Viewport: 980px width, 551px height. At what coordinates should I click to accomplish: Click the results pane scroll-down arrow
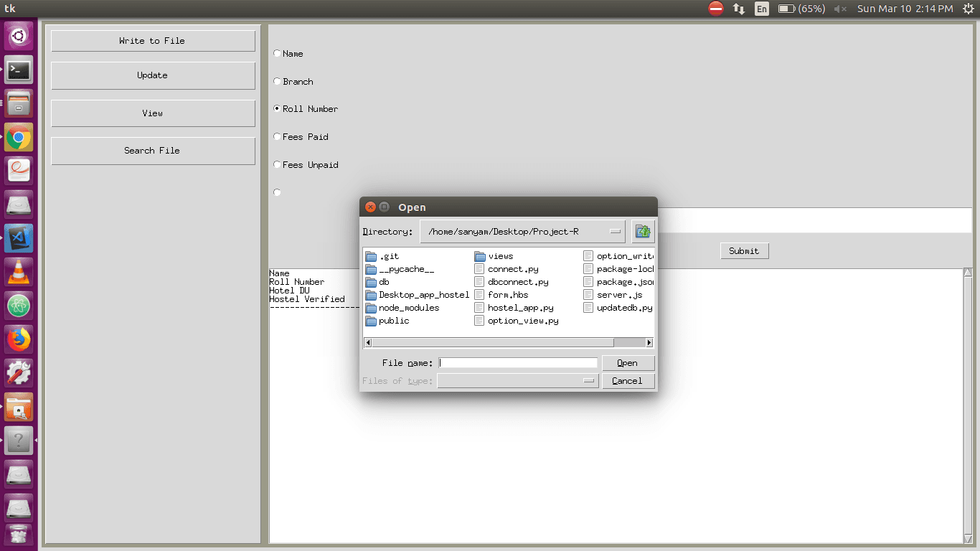(x=968, y=539)
